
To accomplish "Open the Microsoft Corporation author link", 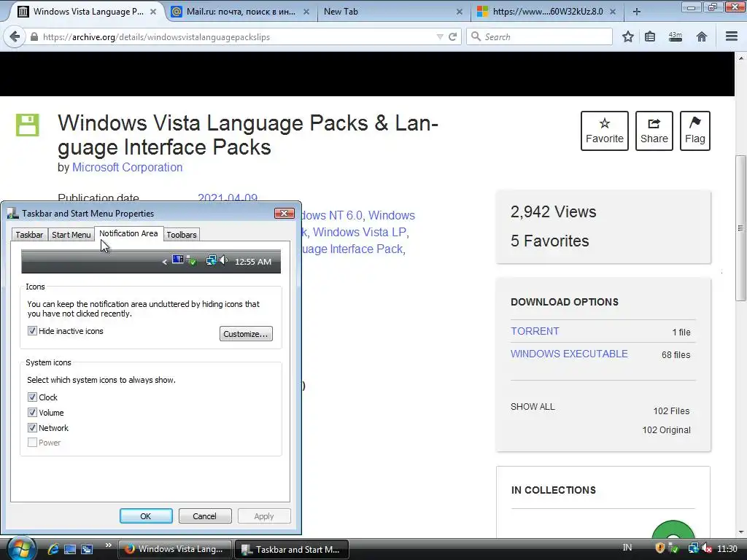I will pos(127,167).
